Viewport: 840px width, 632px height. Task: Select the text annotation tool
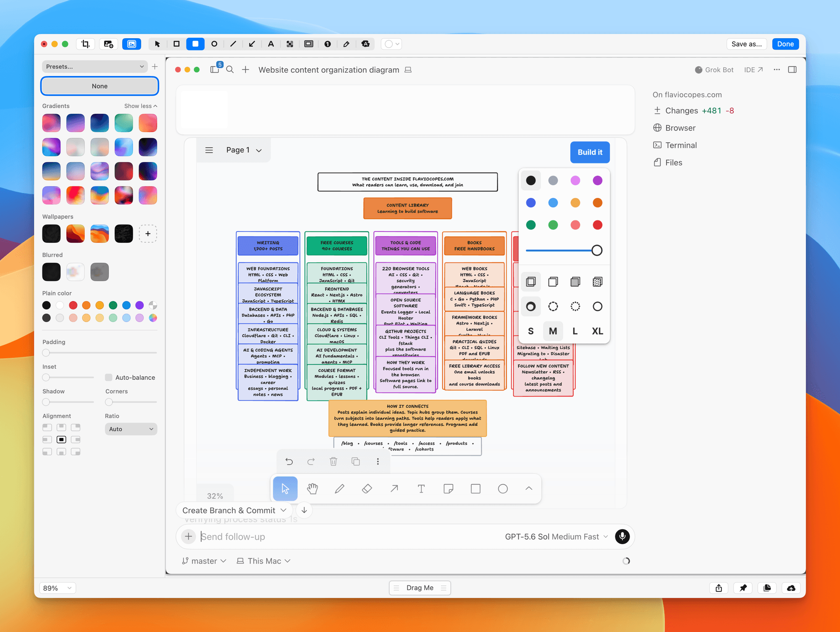(x=271, y=44)
